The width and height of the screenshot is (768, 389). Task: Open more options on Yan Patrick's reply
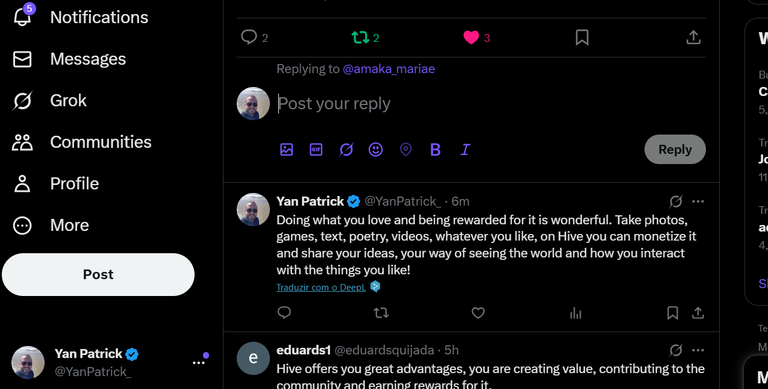[698, 201]
